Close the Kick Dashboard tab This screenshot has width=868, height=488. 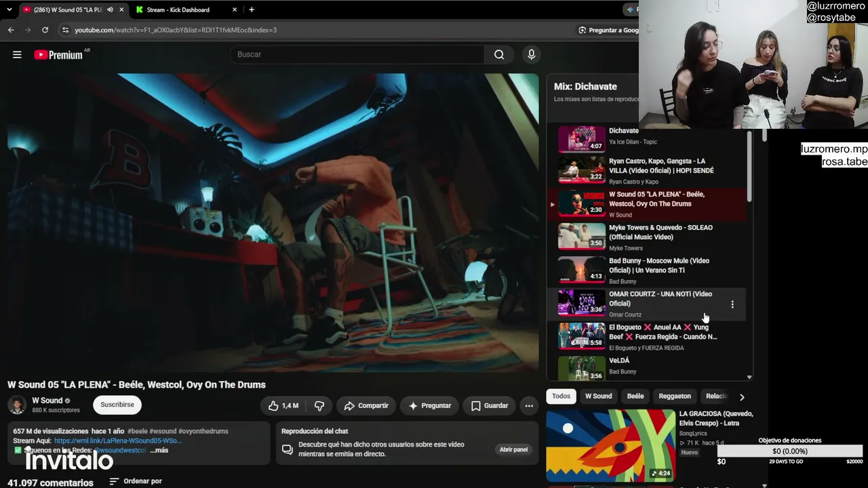(x=235, y=9)
